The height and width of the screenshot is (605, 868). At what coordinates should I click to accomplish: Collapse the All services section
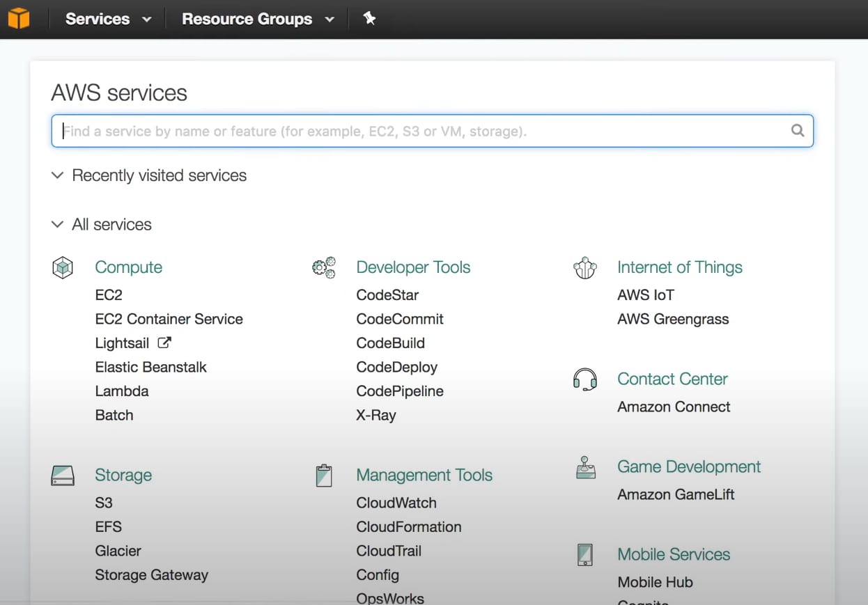102,224
